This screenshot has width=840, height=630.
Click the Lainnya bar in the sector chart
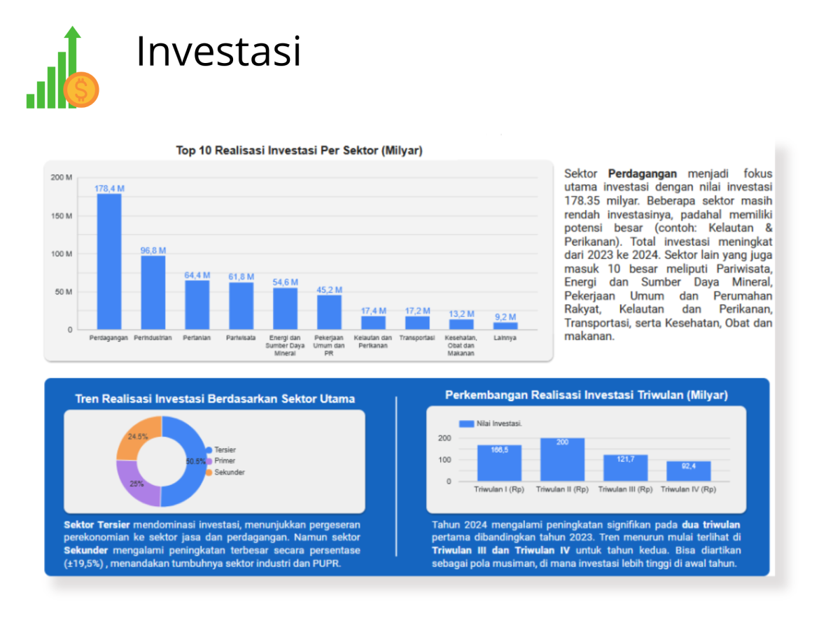click(x=506, y=326)
